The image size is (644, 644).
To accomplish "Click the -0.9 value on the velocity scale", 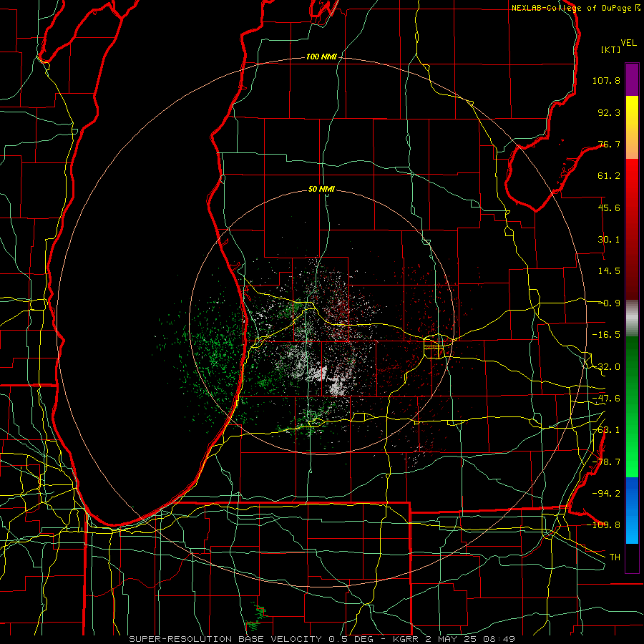I will pos(609,303).
